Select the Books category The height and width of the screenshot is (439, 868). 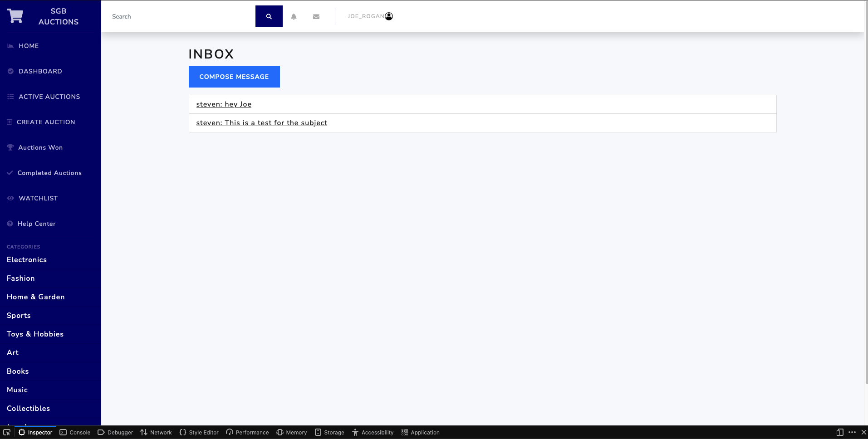(x=18, y=371)
